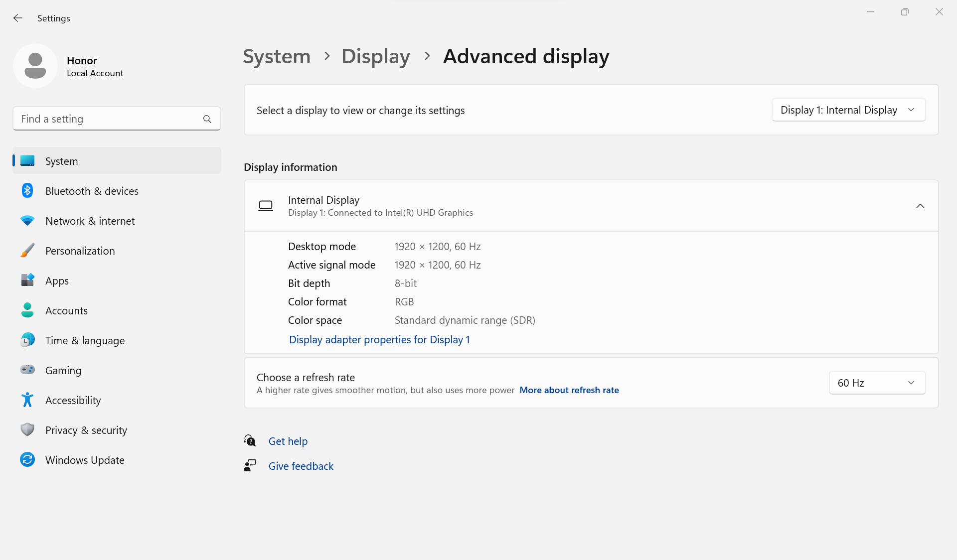Screen dimensions: 957x560
Task: Restore down the Settings window
Action: [x=905, y=12]
